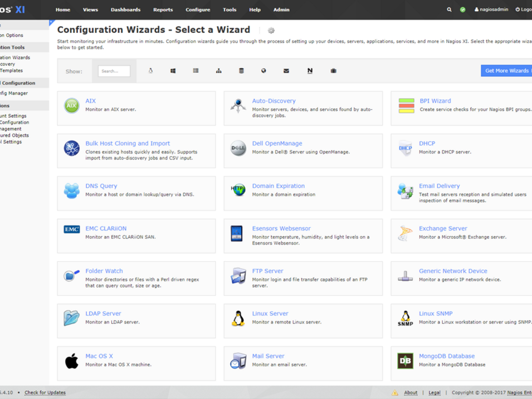The height and width of the screenshot is (399, 532).
Task: Open the Reports menu
Action: (x=163, y=9)
